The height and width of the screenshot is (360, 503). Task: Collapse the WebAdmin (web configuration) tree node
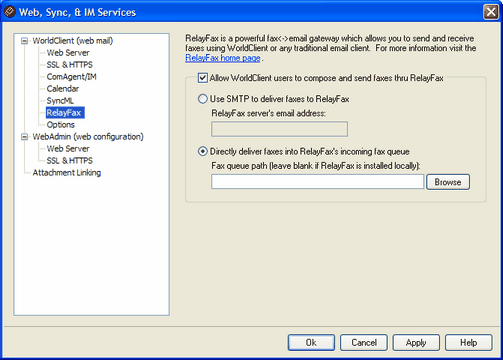[x=24, y=137]
